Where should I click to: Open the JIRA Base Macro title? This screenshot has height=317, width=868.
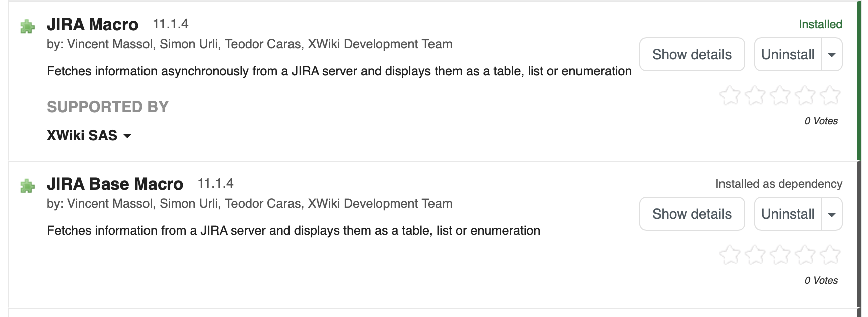click(114, 184)
